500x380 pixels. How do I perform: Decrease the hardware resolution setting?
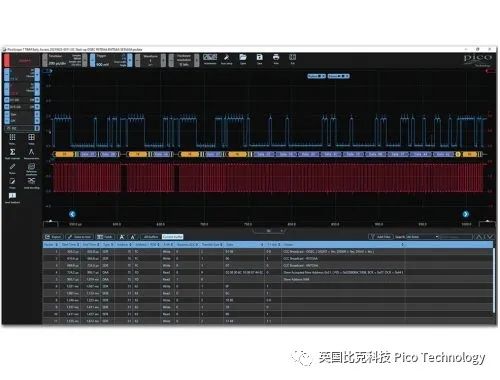click(171, 60)
